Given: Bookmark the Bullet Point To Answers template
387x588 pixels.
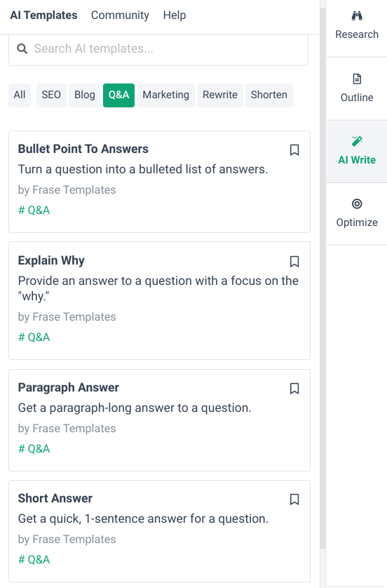Looking at the screenshot, I should point(294,150).
